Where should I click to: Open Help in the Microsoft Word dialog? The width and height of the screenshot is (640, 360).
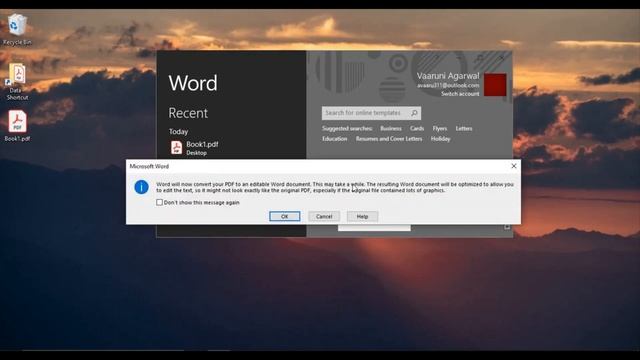[x=362, y=216]
